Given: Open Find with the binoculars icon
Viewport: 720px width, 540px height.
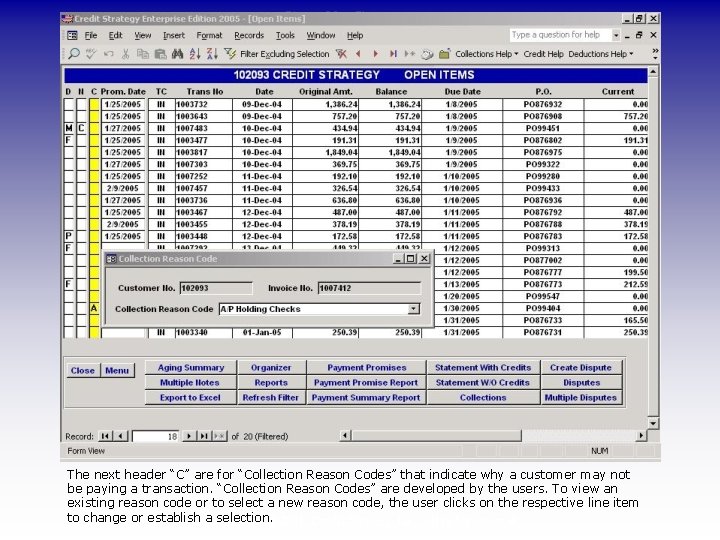Looking at the screenshot, I should click(x=177, y=54).
